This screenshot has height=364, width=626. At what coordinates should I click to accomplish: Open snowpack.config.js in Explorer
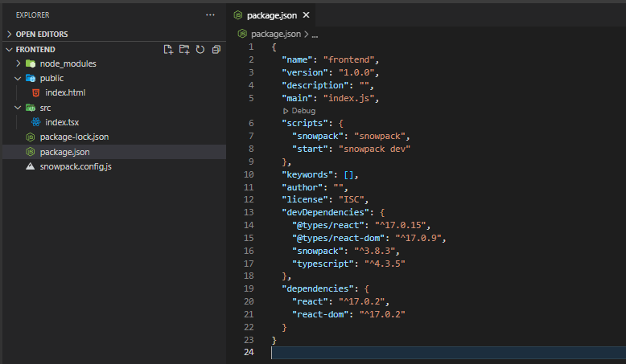point(76,166)
